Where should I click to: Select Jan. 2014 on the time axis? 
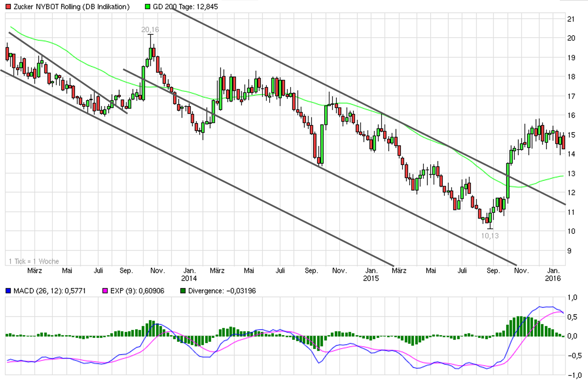[x=189, y=274]
